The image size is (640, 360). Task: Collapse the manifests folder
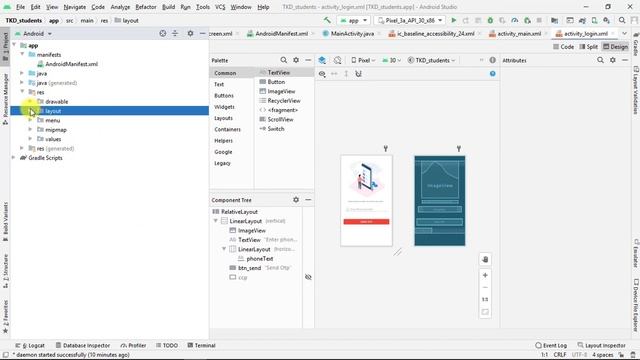[22, 54]
